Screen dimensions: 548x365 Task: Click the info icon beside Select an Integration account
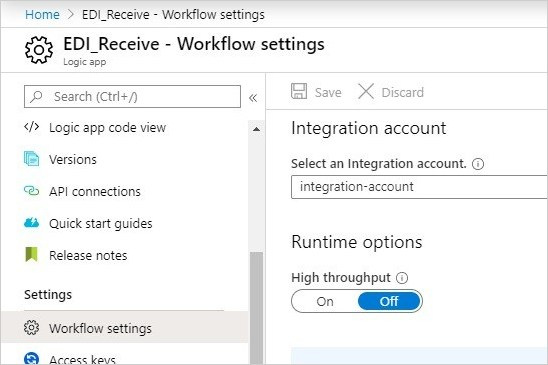[x=478, y=164]
